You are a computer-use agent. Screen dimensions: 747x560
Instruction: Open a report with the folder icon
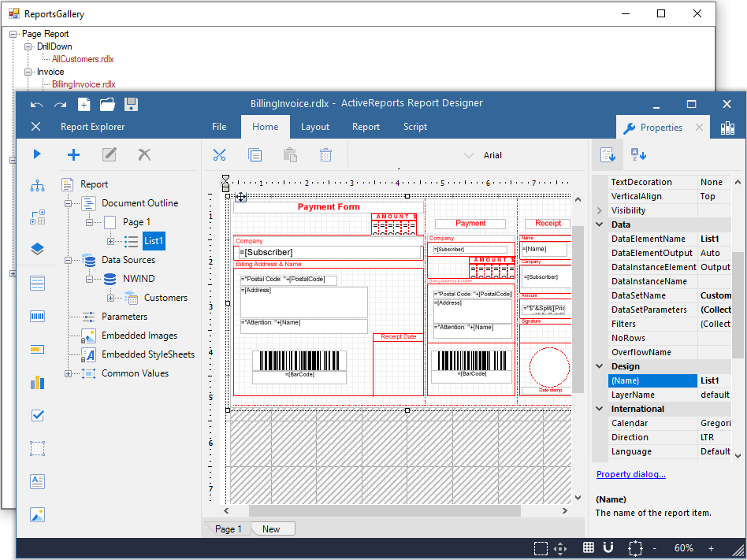[107, 104]
